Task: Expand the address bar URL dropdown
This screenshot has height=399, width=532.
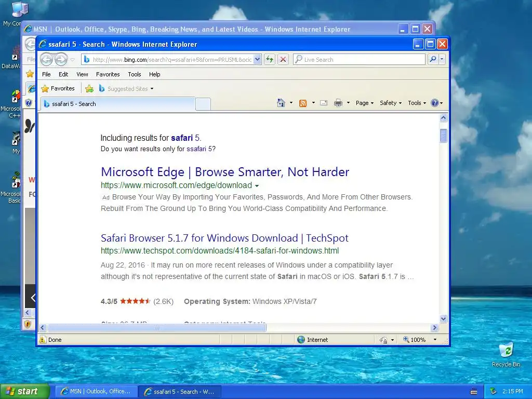Action: pos(258,60)
